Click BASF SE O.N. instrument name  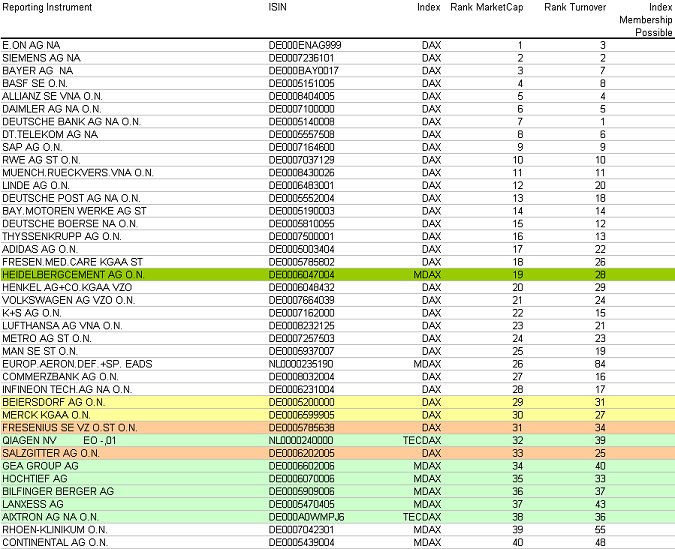pyautogui.click(x=35, y=84)
